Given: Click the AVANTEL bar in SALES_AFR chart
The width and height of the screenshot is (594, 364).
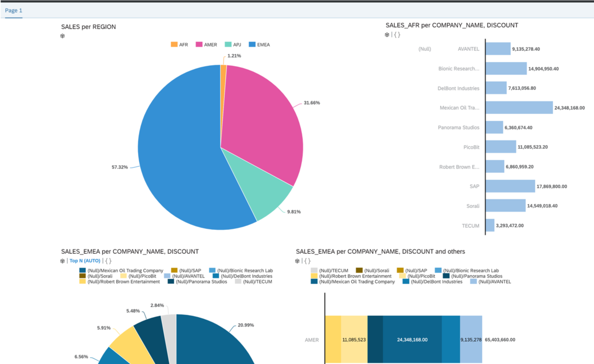Looking at the screenshot, I should click(x=498, y=49).
